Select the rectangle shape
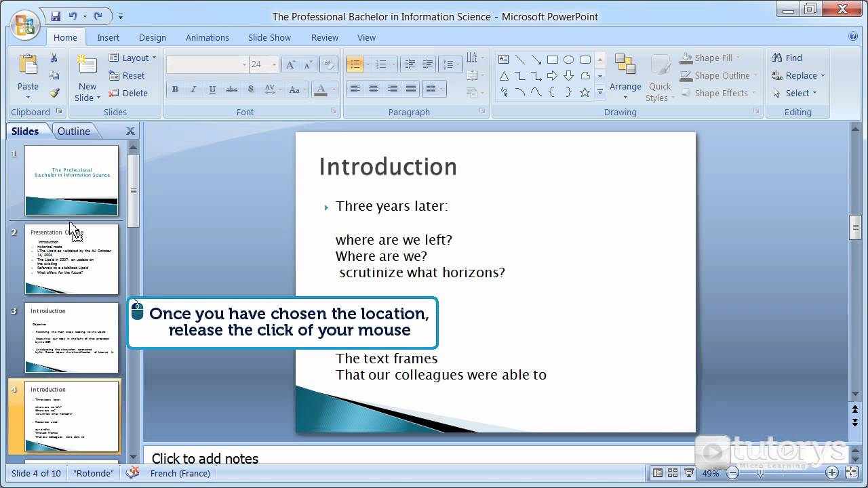Viewport: 868px width, 488px height. coord(553,60)
